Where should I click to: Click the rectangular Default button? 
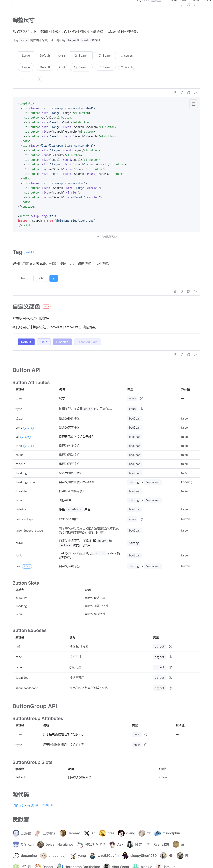tap(45, 56)
